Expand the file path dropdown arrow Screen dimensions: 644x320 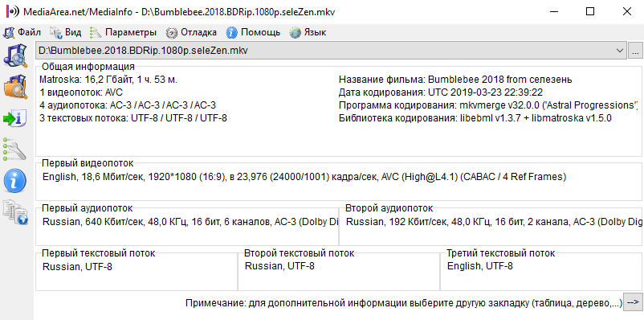click(x=619, y=51)
